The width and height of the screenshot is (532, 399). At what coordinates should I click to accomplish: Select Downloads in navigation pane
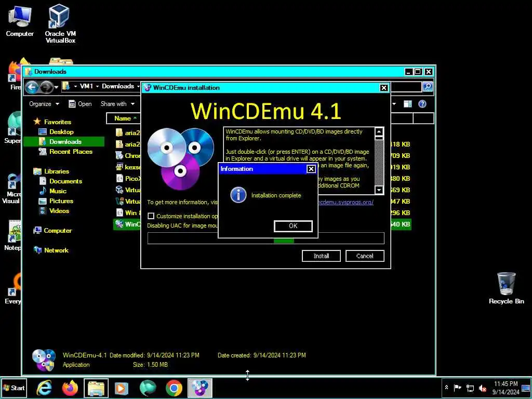point(64,141)
